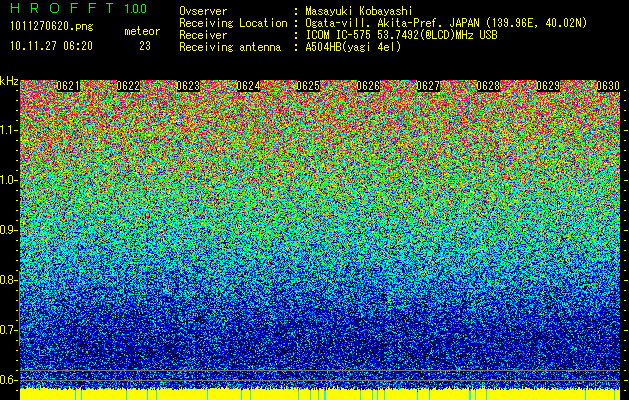This screenshot has height=400, width=629.
Task: Click the 0626 time marker
Action: coord(368,86)
